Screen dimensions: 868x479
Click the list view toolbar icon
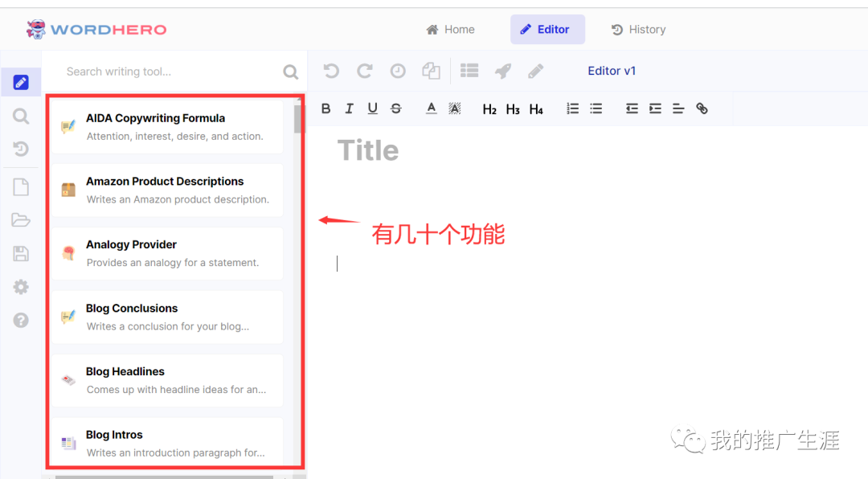[469, 71]
